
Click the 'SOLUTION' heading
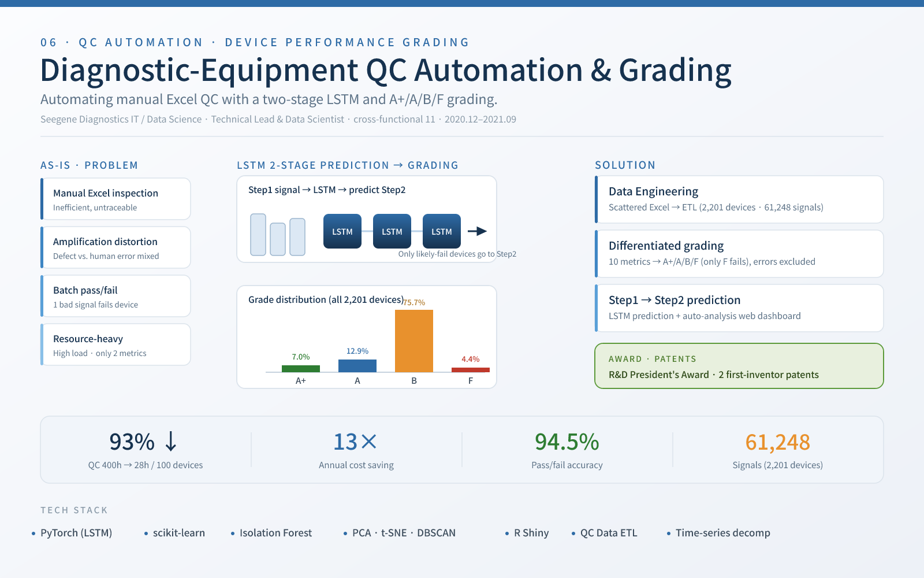pyautogui.click(x=625, y=165)
